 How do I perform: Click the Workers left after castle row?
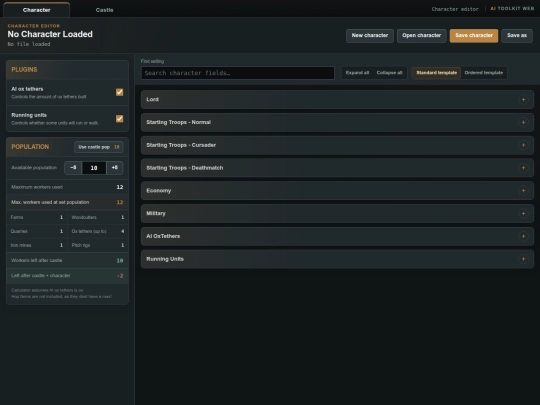(67, 260)
